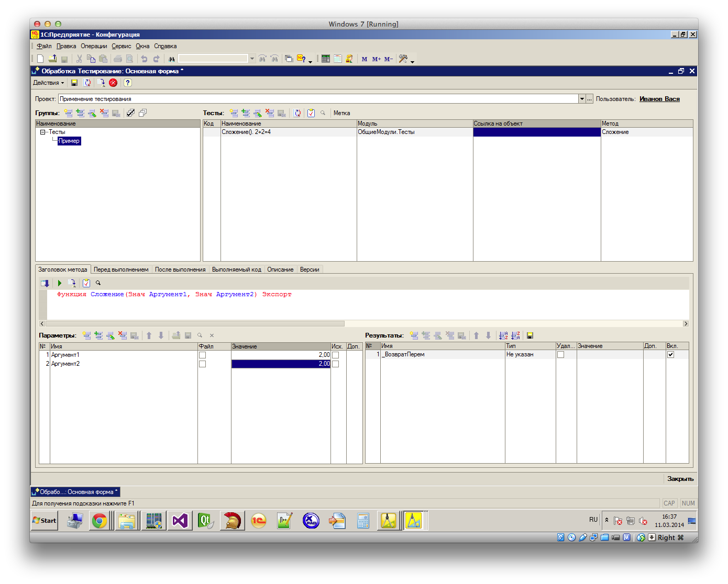Click the Иванов Вася user link
Image resolution: width=728 pixels, height=584 pixels.
pyautogui.click(x=659, y=99)
